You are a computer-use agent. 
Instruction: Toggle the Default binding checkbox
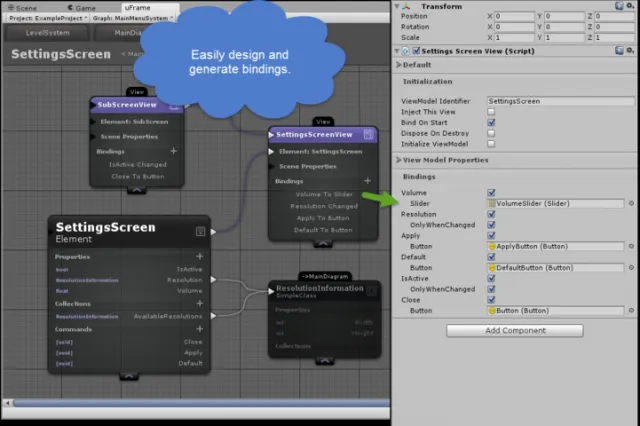click(491, 257)
